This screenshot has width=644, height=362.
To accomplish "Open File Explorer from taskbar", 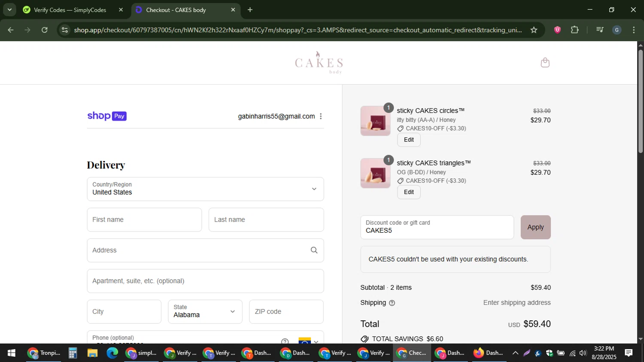I will [x=92, y=353].
